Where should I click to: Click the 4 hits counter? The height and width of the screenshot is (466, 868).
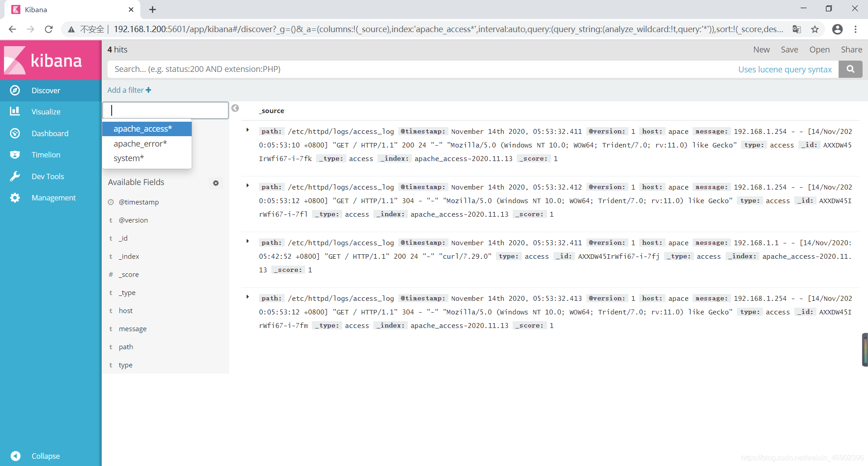point(117,50)
